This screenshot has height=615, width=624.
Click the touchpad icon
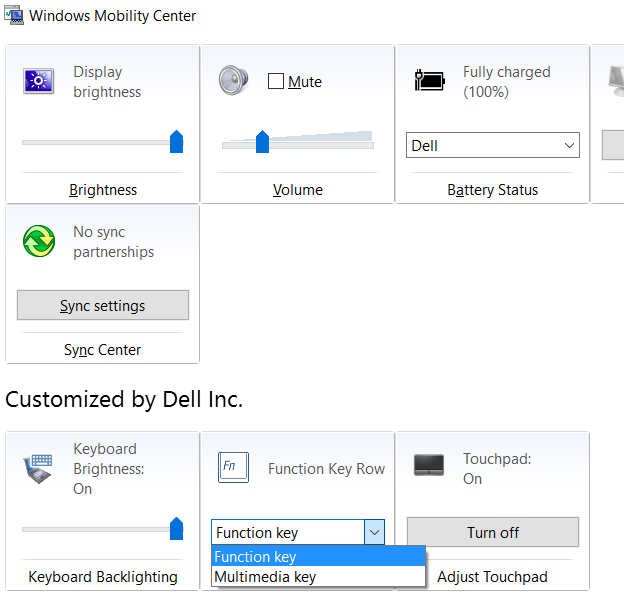430,465
